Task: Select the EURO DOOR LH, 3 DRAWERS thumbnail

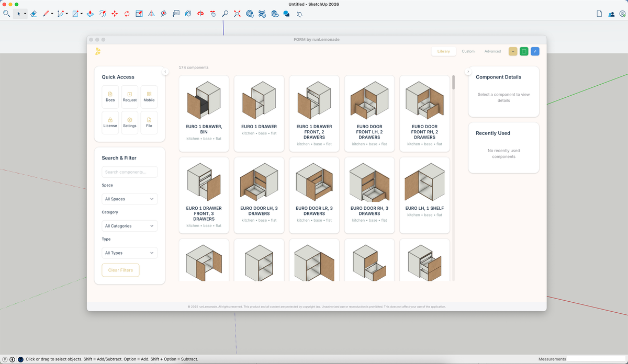Action: pyautogui.click(x=259, y=183)
